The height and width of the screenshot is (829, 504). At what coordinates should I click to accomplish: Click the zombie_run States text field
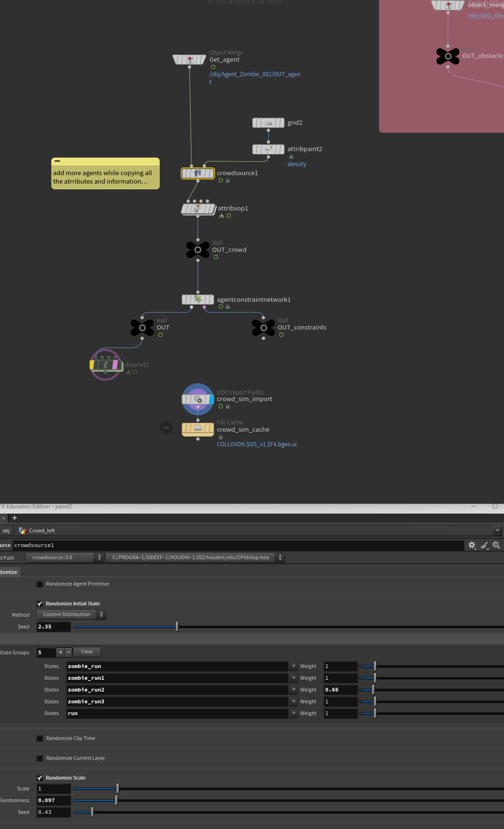[177, 666]
